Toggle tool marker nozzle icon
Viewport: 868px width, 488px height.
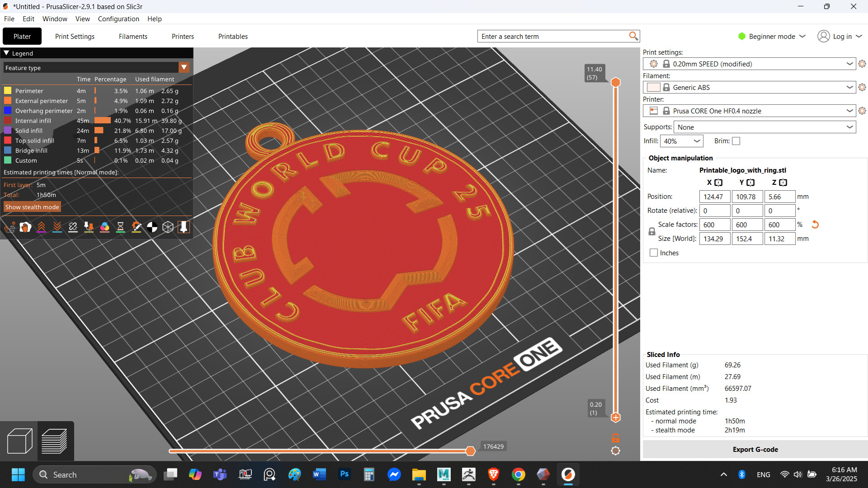click(x=184, y=227)
